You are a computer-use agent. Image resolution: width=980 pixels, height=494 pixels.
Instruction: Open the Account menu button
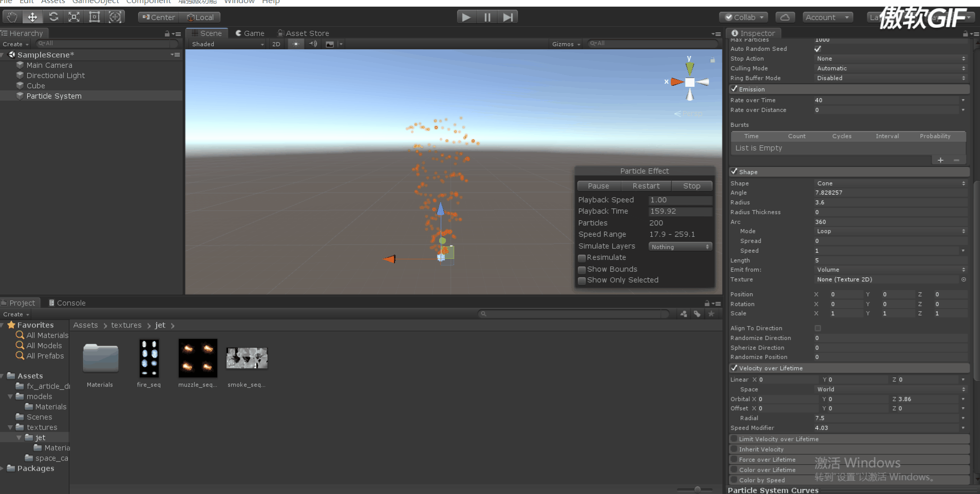pos(827,17)
